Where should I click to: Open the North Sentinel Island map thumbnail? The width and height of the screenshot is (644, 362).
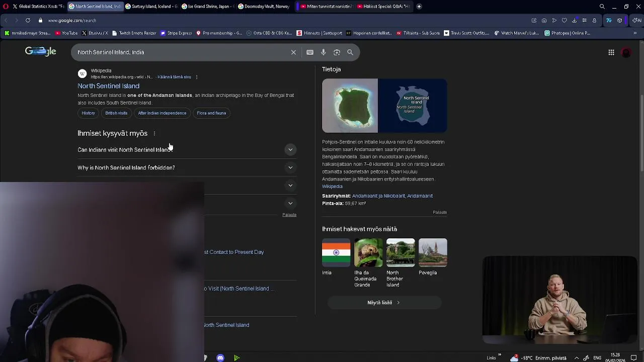[413, 106]
